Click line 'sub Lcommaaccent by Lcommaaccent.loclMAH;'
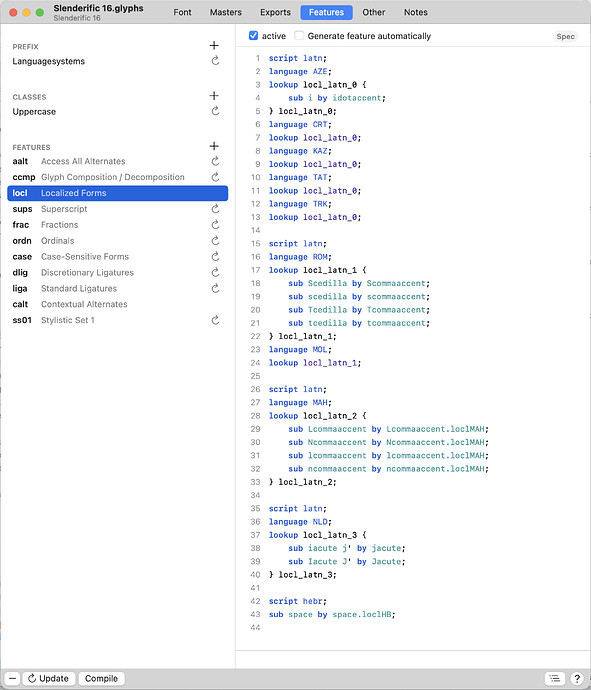This screenshot has height=690, width=591. point(389,429)
